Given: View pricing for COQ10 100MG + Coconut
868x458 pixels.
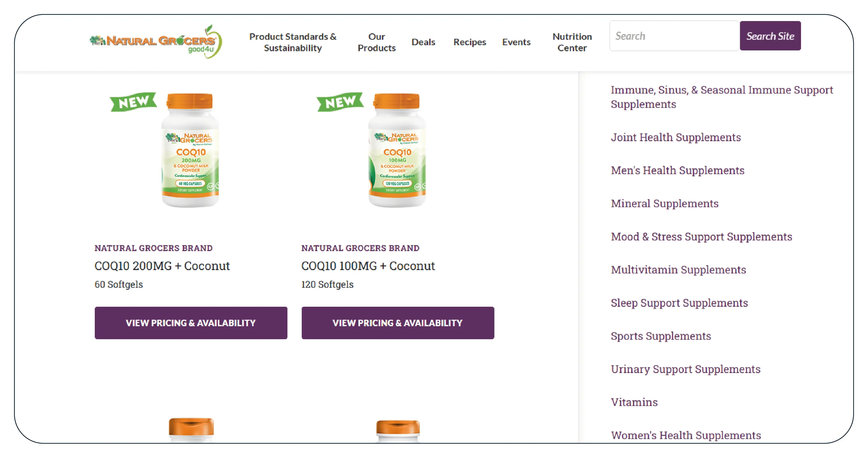Looking at the screenshot, I should coord(398,323).
